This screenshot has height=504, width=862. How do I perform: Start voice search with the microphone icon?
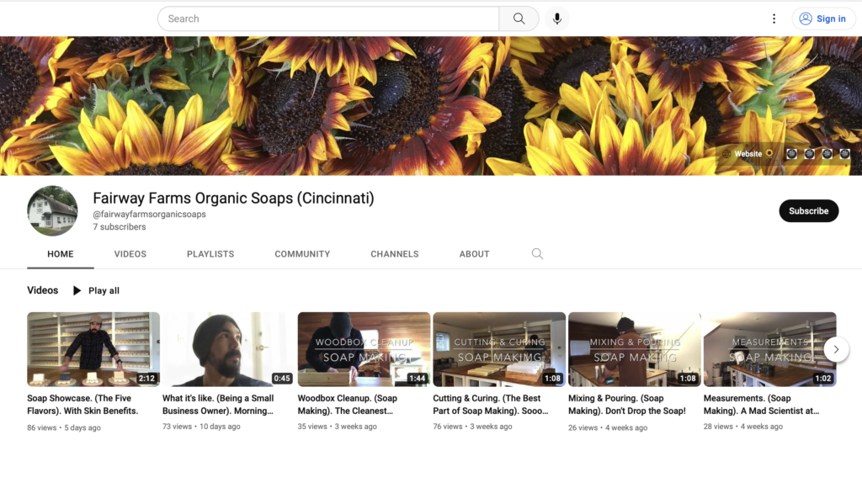[x=557, y=19]
